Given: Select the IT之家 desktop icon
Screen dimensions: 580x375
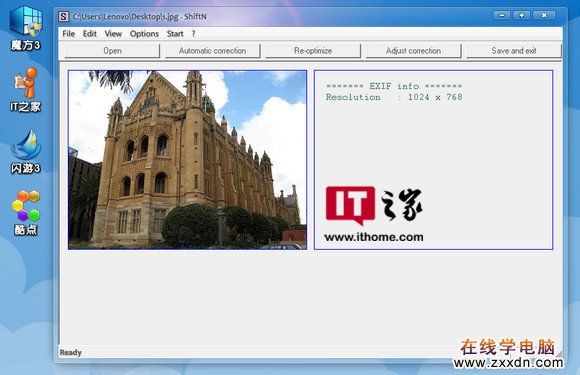Looking at the screenshot, I should tap(26, 90).
